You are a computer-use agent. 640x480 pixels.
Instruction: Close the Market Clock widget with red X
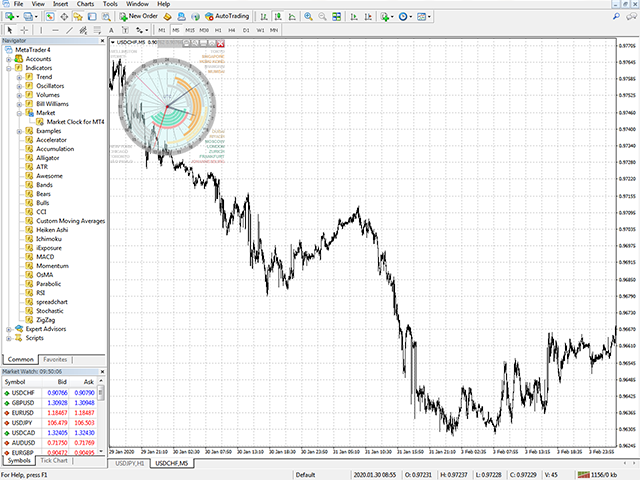tap(220, 43)
